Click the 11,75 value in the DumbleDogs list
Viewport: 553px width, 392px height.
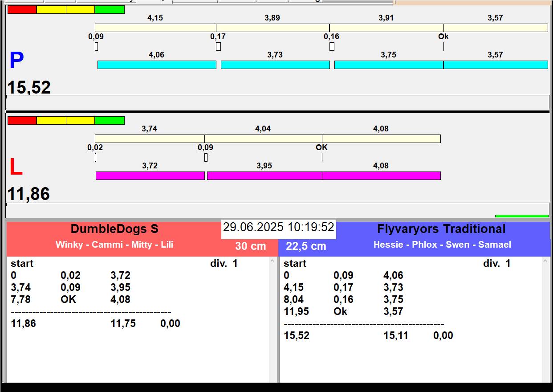pyautogui.click(x=123, y=323)
